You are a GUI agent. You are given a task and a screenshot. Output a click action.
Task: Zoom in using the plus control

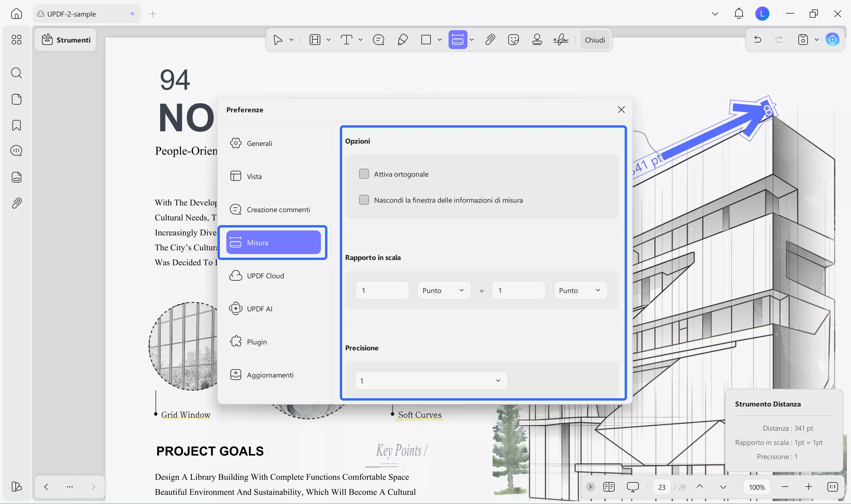pyautogui.click(x=809, y=487)
